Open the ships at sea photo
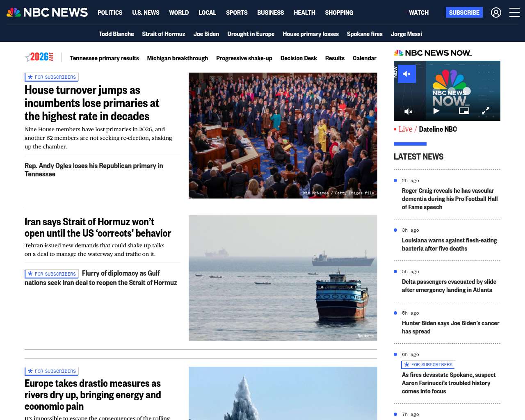The height and width of the screenshot is (420, 525). pos(283,278)
